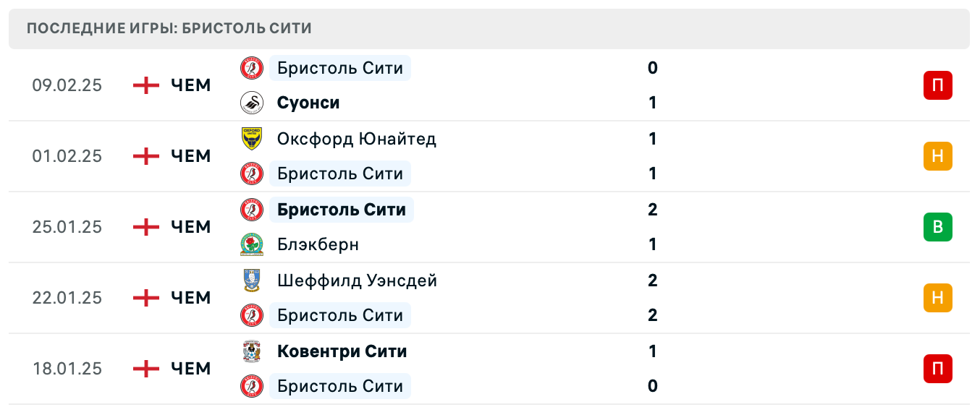Click England flag in the 18.01.25 row
Screen dimensions: 980x415
pyautogui.click(x=146, y=369)
